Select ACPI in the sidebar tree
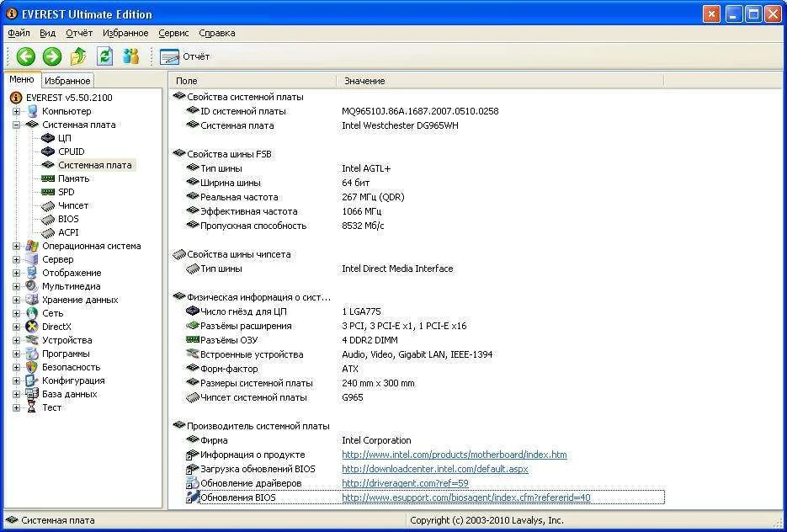The height and width of the screenshot is (532, 787). [x=68, y=233]
